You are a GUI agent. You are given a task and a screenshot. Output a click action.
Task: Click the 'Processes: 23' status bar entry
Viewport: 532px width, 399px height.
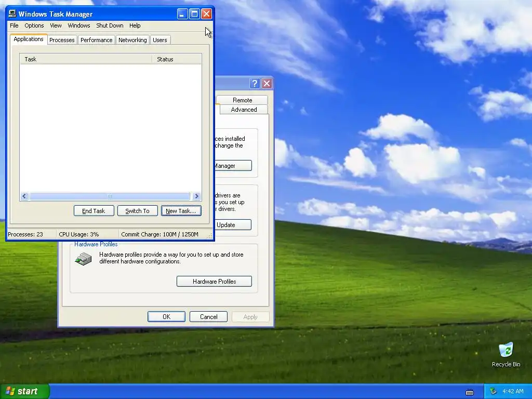click(25, 234)
